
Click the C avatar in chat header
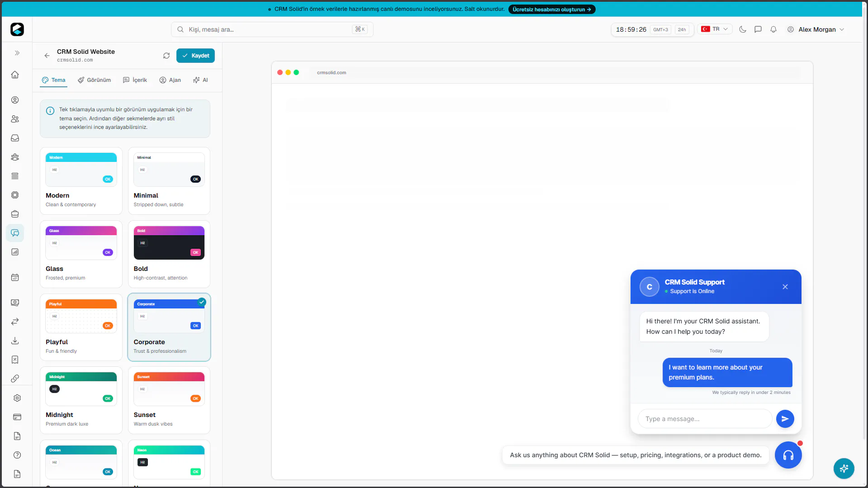650,287
